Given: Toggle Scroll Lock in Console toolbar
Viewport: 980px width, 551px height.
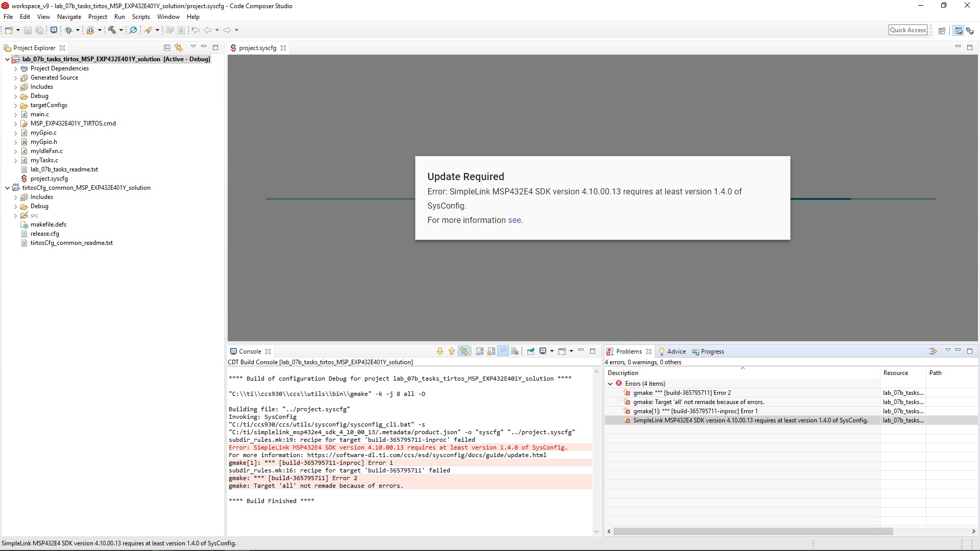Looking at the screenshot, I should [491, 351].
